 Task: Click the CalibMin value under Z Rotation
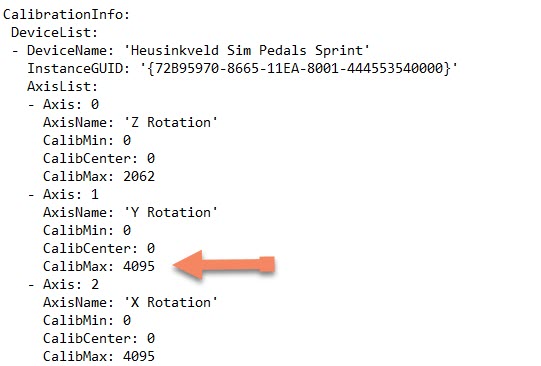(127, 140)
